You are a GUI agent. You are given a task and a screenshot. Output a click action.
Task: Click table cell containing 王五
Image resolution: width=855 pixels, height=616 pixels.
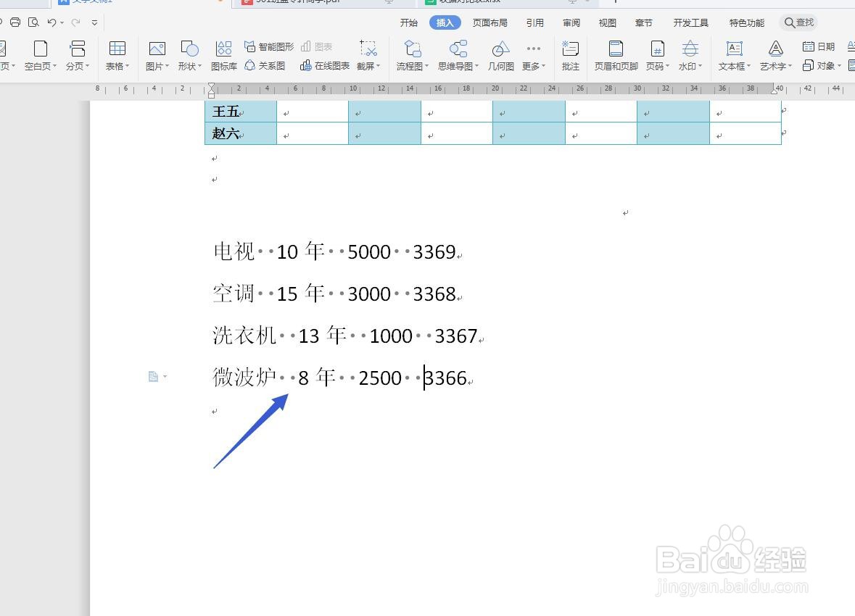(241, 112)
